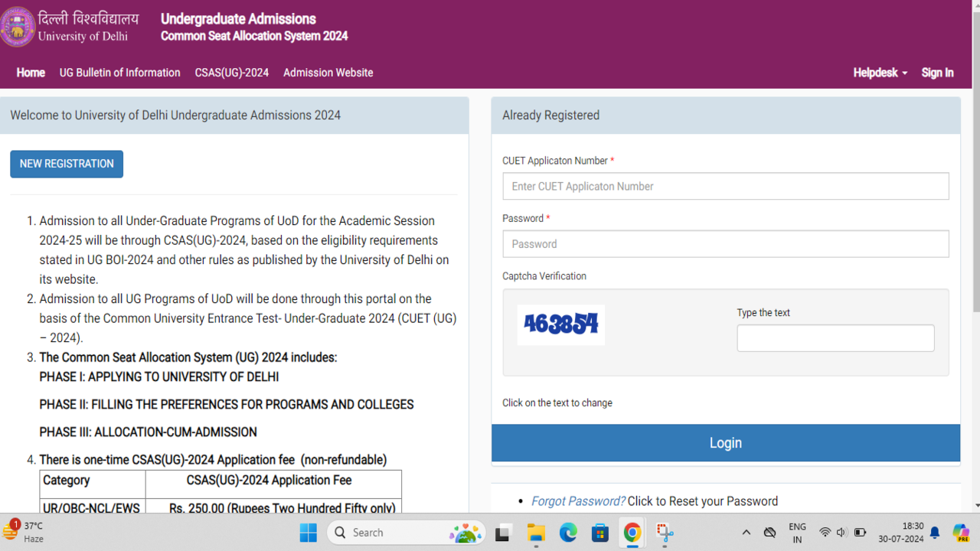Open File Explorer from the taskbar

point(535,533)
